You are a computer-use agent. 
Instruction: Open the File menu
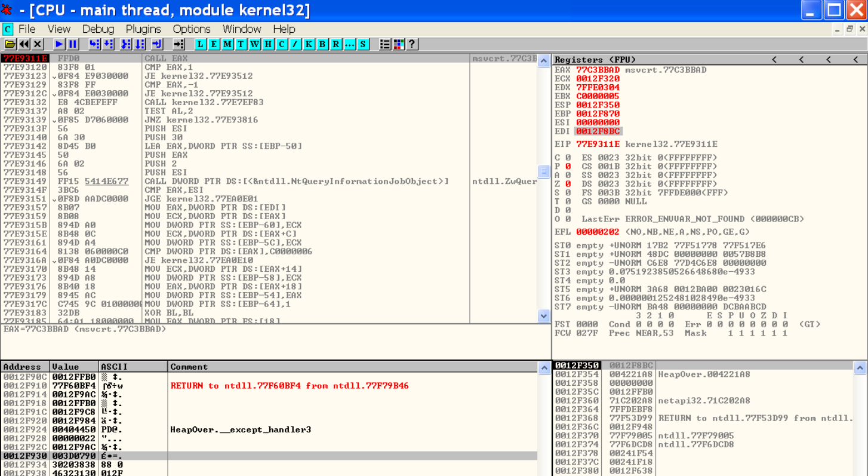pos(27,29)
